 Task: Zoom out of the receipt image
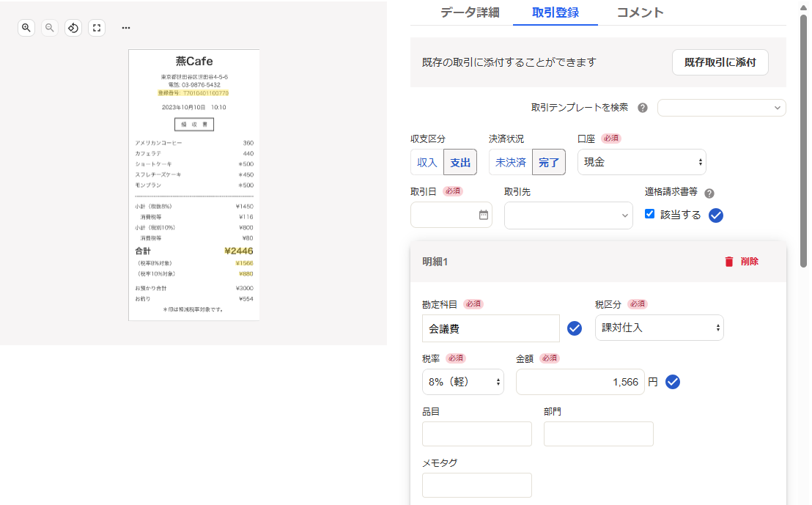pyautogui.click(x=50, y=28)
